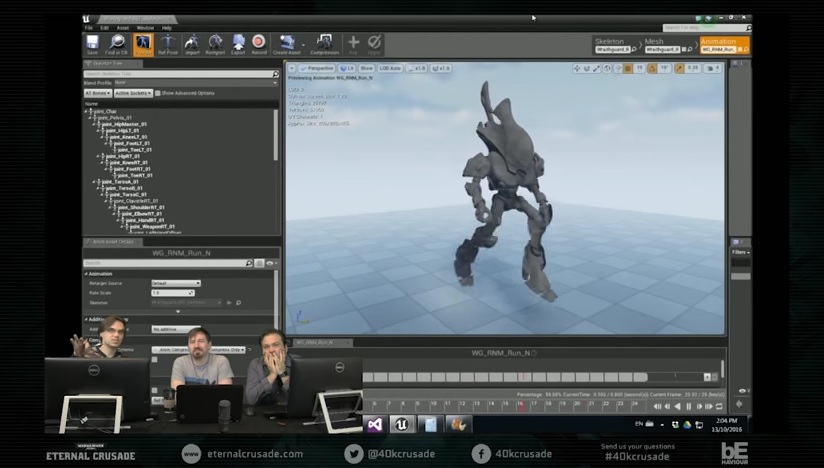This screenshot has width=824, height=468.
Task: Open the Compression toolbar icon
Action: [324, 44]
